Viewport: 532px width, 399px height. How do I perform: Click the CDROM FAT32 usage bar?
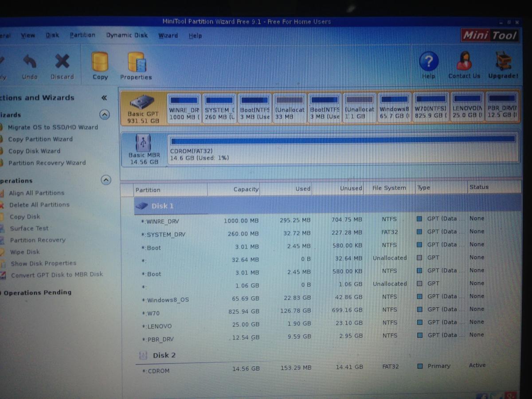pos(343,140)
